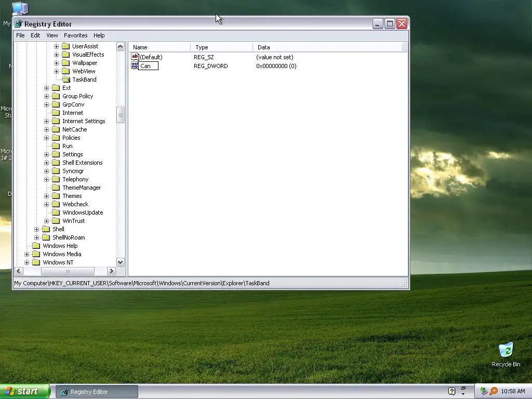Click the ThemeManager folder icon
532x399 pixels.
56,188
